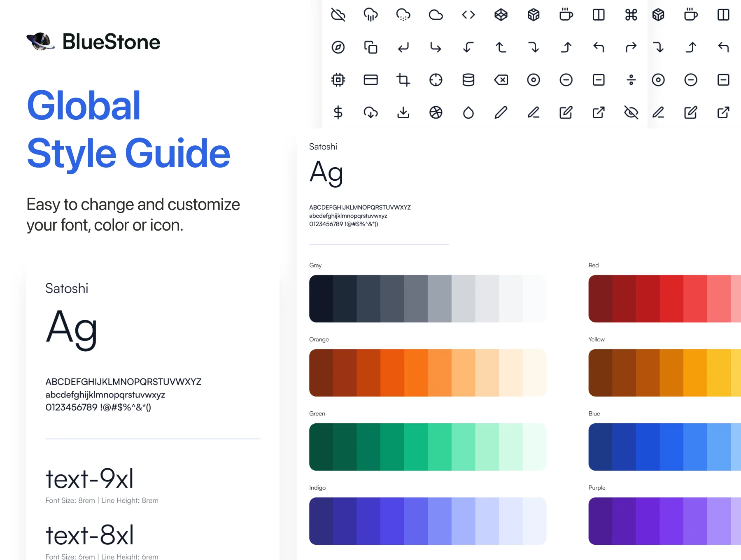Click the 'BlueStone' brand name text

111,42
